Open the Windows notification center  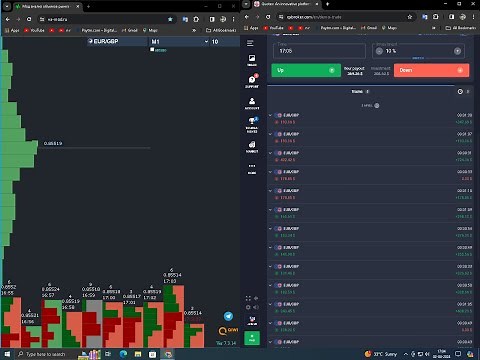[458, 354]
